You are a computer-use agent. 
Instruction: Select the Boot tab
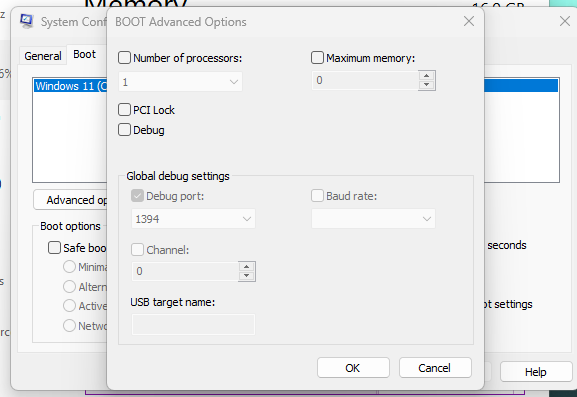[84, 54]
